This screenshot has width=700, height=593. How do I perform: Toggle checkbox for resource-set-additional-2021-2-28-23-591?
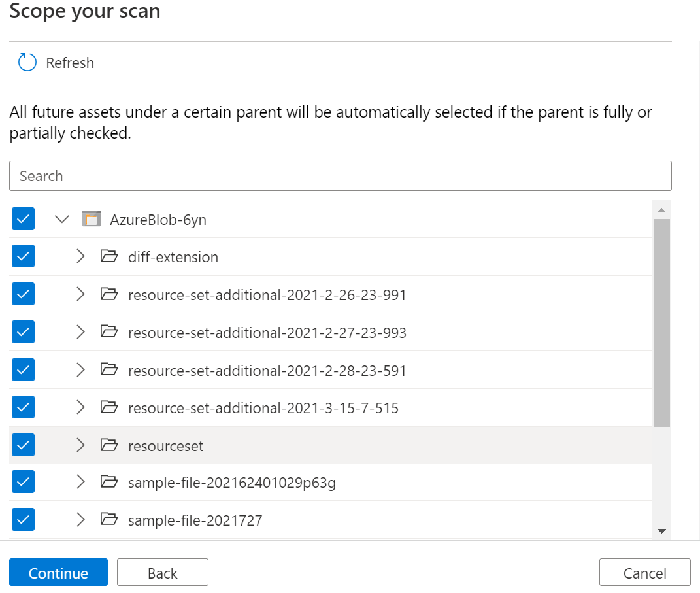[x=24, y=370]
